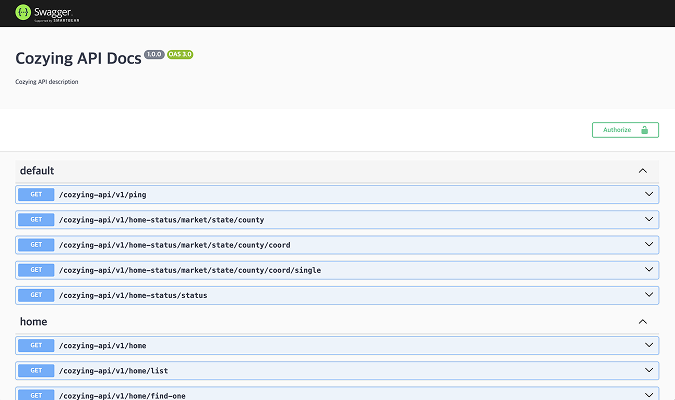Expand the home-status/market/state/county endpoint arrow
The image size is (675, 400).
[648, 219]
